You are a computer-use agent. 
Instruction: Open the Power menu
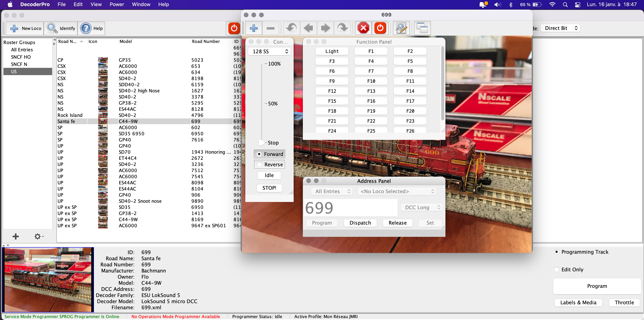(117, 4)
